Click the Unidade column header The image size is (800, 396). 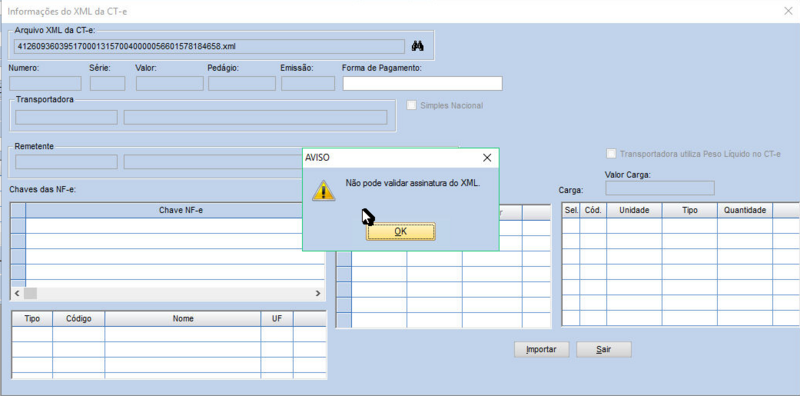[634, 210]
